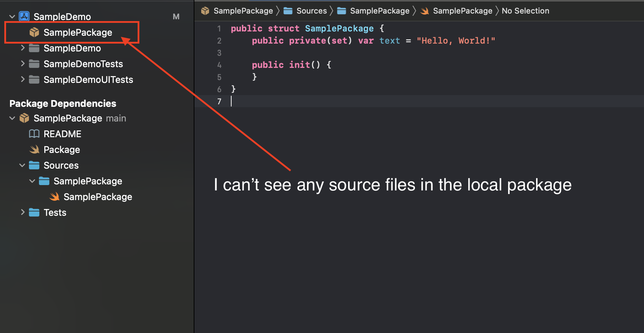The image size is (644, 333).
Task: Collapse the SampleDemo project root chevron
Action: pyautogui.click(x=12, y=16)
